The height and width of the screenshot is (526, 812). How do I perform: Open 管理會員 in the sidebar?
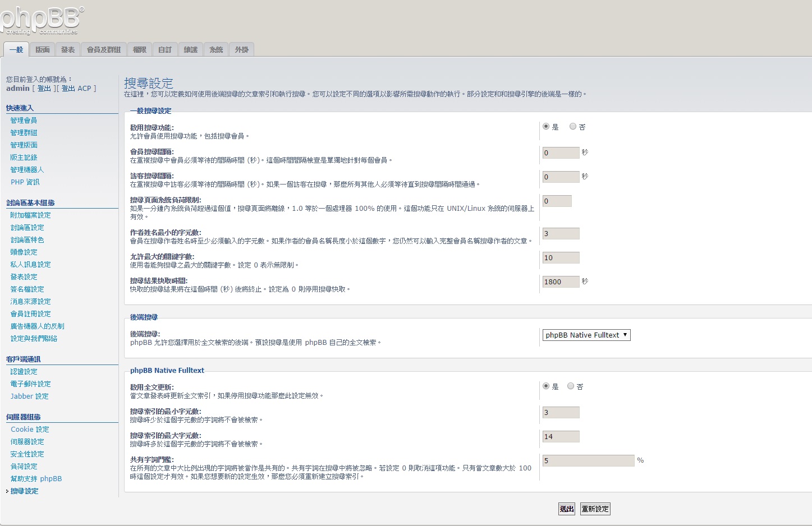[x=24, y=121]
